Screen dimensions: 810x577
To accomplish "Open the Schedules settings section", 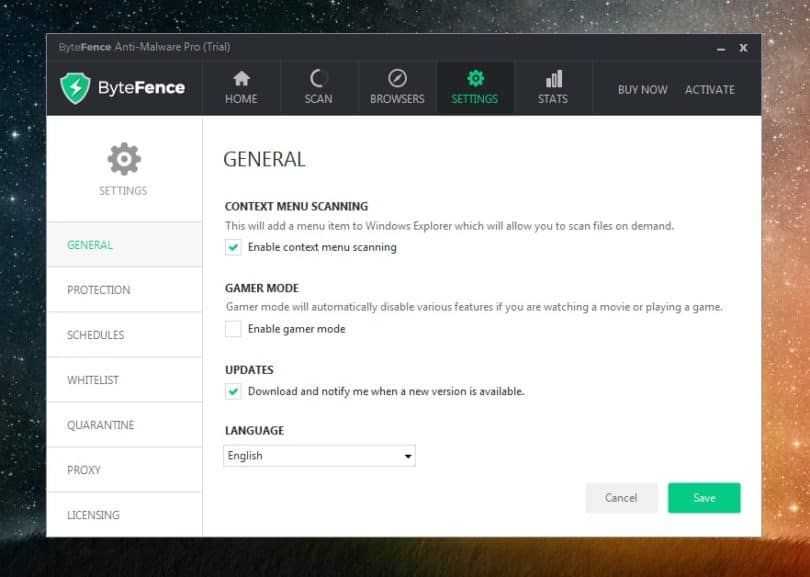I will point(95,335).
